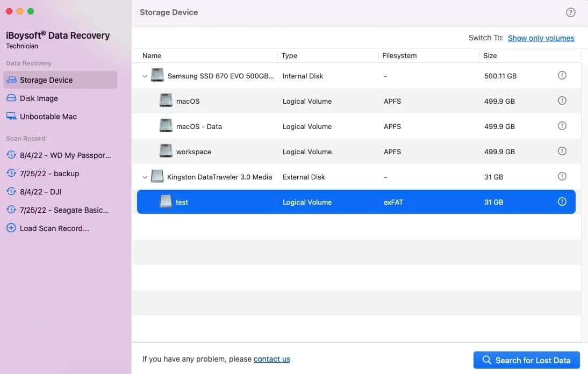
Task: Start Search for Lost Data
Action: pos(527,360)
